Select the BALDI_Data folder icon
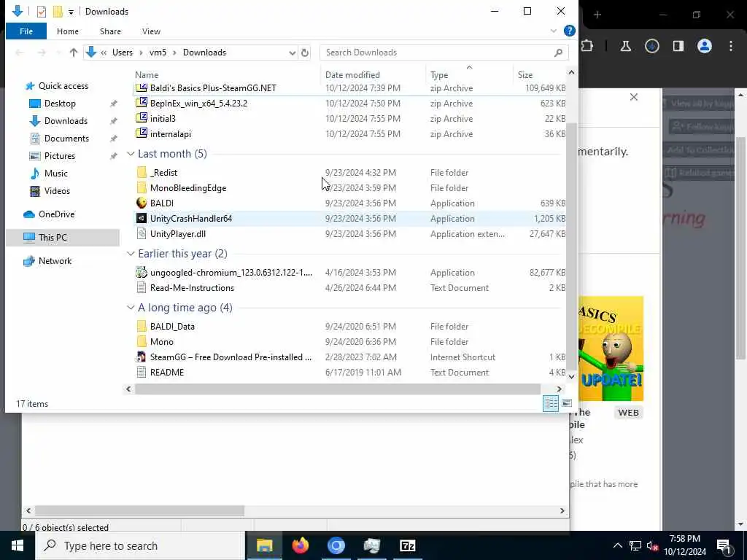The image size is (747, 560). tap(141, 326)
